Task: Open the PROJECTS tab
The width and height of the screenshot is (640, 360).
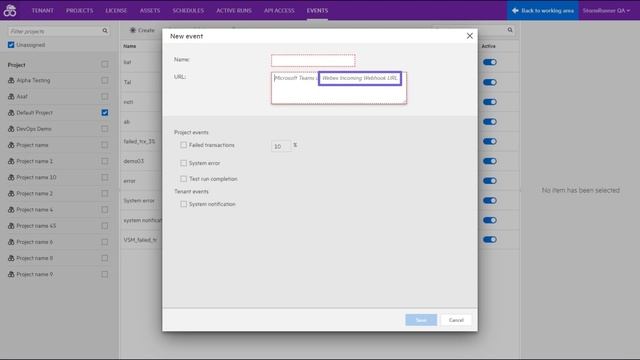Action: [x=80, y=11]
